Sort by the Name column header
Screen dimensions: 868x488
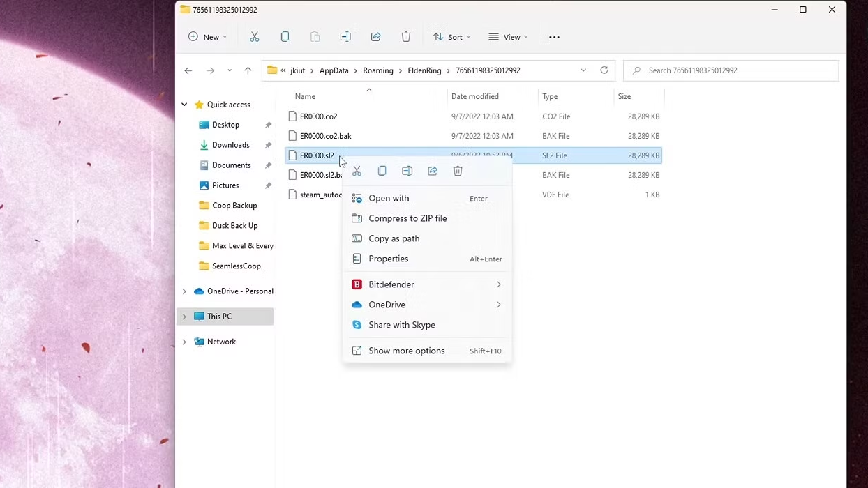coord(305,96)
